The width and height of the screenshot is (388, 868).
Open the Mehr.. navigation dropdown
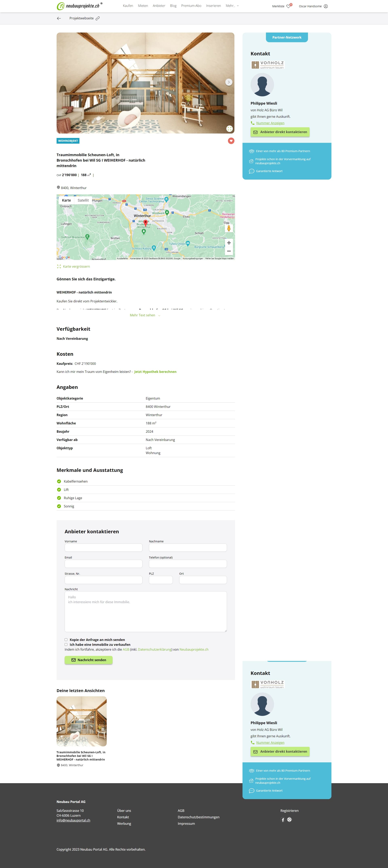point(232,6)
